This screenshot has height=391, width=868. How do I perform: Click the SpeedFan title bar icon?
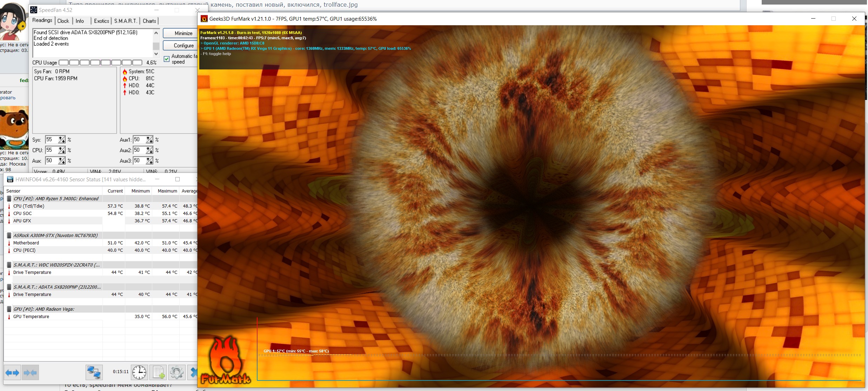click(x=34, y=10)
